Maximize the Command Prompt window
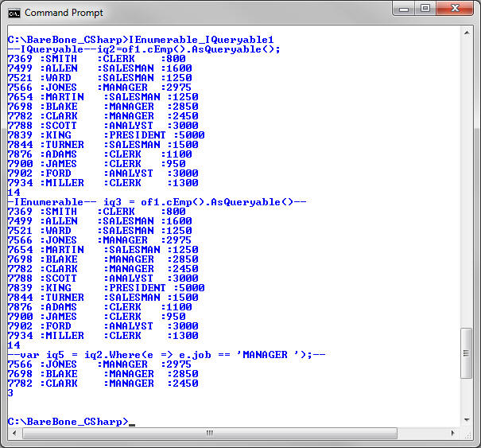 tap(425, 10)
